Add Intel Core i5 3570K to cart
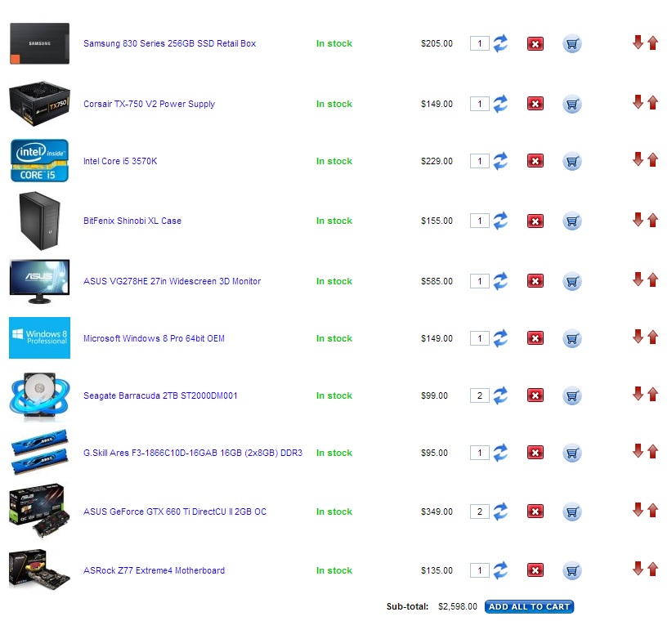 point(571,162)
